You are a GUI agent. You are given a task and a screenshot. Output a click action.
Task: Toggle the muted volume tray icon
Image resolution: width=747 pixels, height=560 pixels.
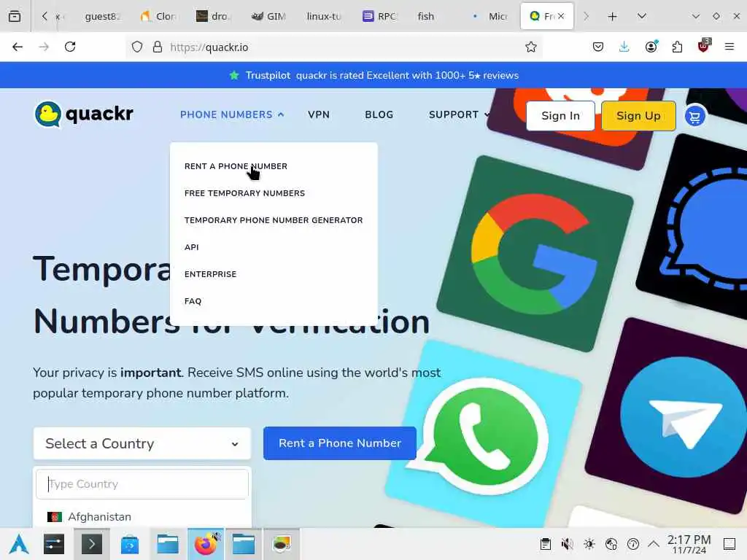point(567,544)
